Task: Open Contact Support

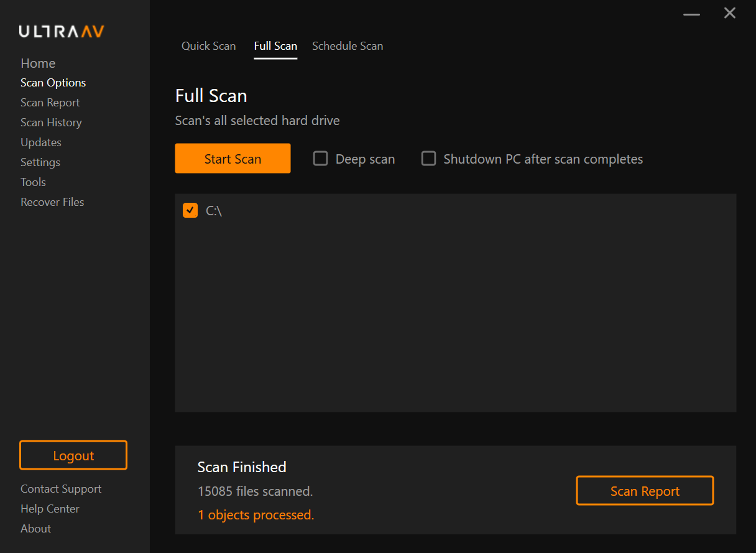Action: (x=60, y=488)
